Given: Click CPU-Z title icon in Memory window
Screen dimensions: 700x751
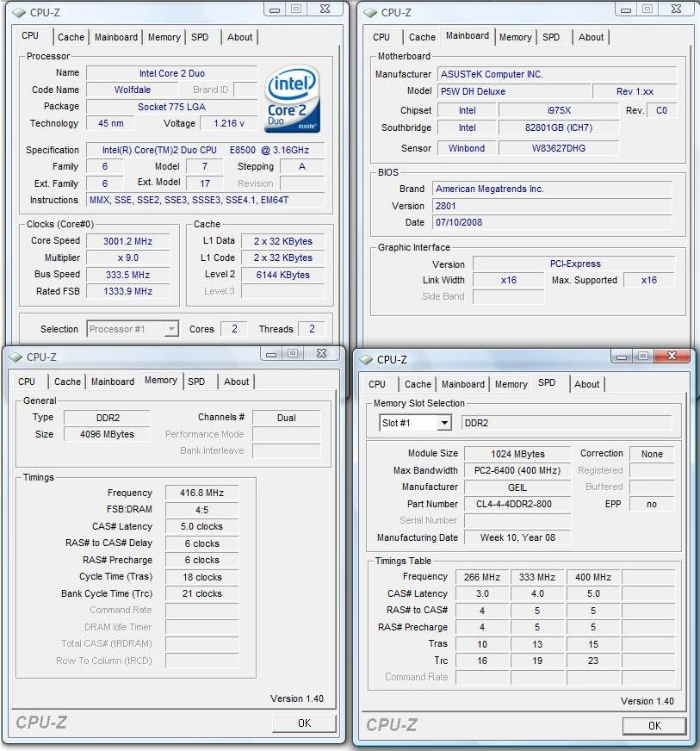Looking at the screenshot, I should [x=15, y=357].
